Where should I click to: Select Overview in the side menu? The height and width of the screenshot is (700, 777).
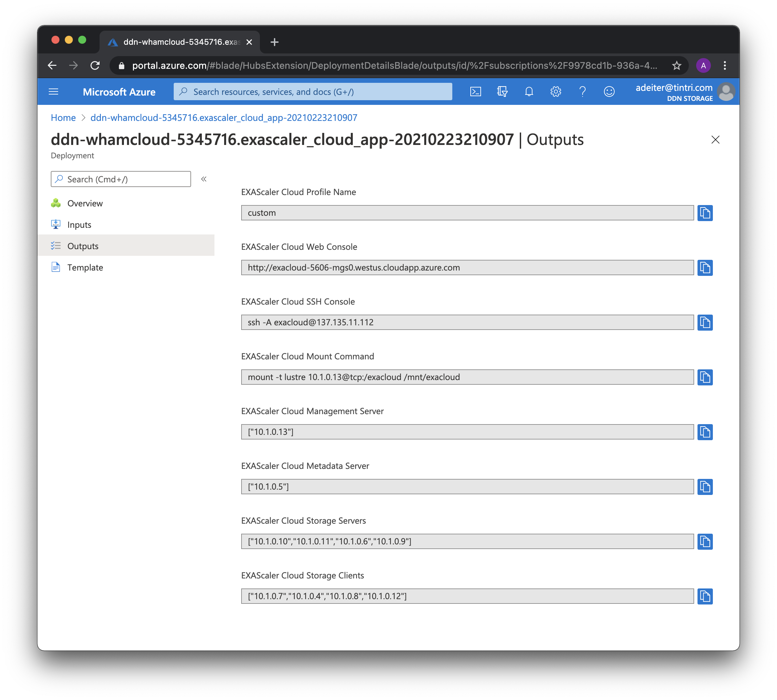(x=85, y=203)
